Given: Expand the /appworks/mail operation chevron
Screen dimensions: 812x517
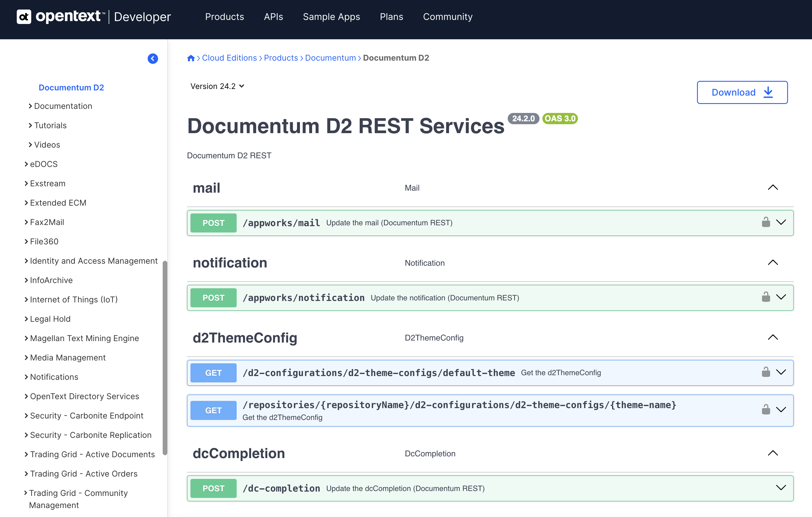Looking at the screenshot, I should tap(781, 222).
